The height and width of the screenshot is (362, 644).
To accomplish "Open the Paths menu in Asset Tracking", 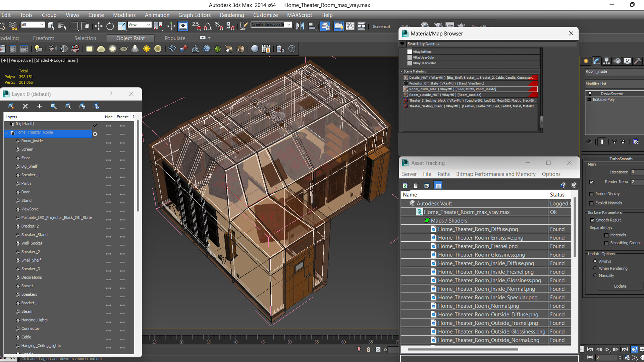I will tap(443, 174).
